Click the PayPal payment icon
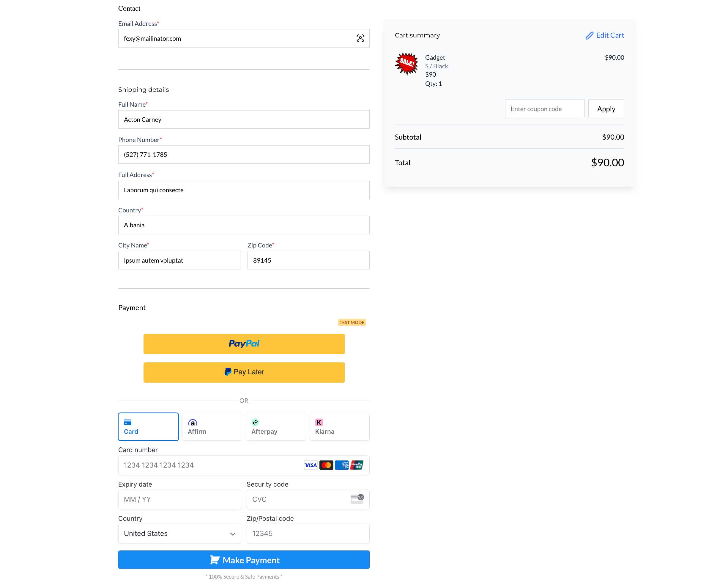Screen dimensions: 728x587 [244, 344]
